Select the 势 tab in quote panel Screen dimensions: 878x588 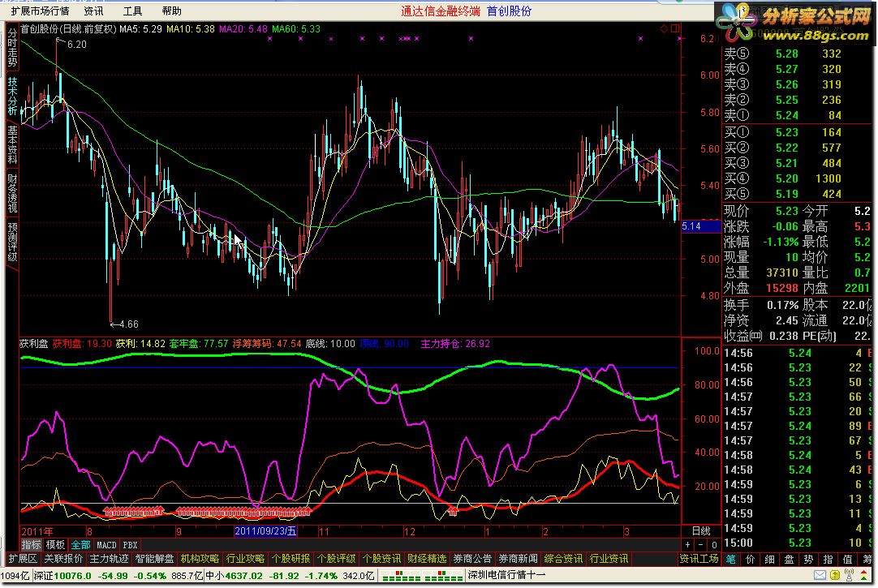coord(808,559)
